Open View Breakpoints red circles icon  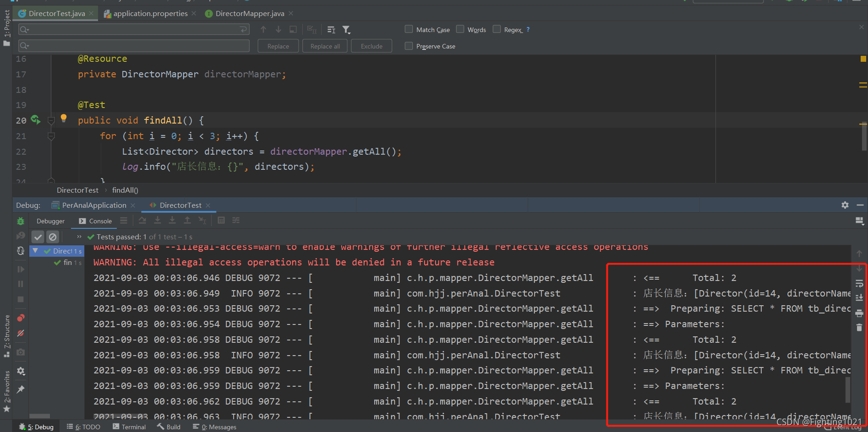tap(21, 318)
